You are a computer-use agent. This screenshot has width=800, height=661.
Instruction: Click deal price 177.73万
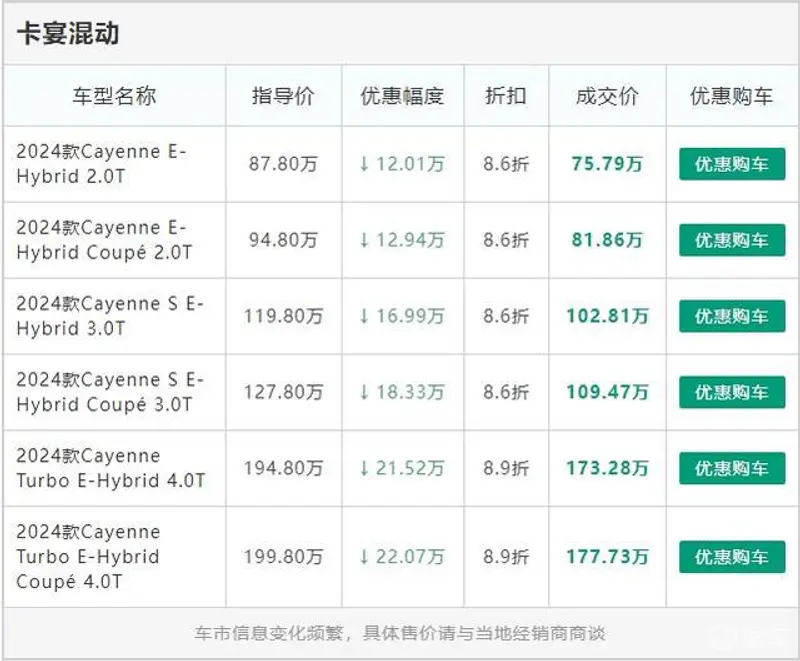coord(607,556)
